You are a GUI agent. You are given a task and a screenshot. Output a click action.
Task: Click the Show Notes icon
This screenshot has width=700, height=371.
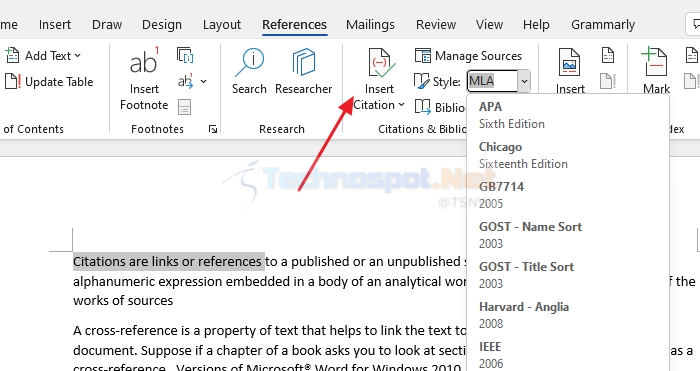pyautogui.click(x=184, y=107)
